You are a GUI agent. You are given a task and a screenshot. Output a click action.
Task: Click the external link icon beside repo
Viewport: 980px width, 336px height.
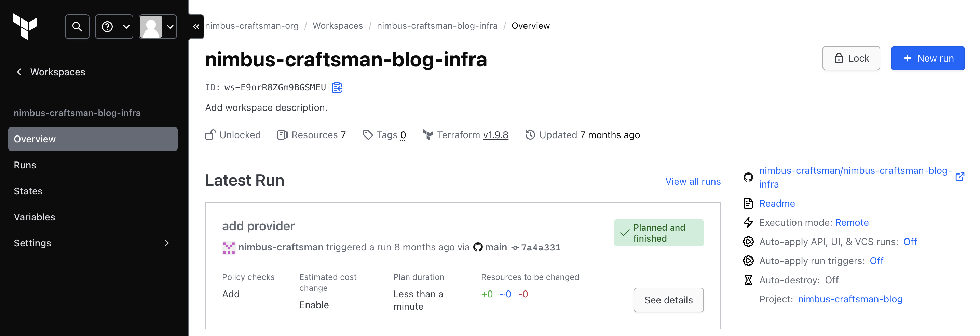pyautogui.click(x=960, y=177)
